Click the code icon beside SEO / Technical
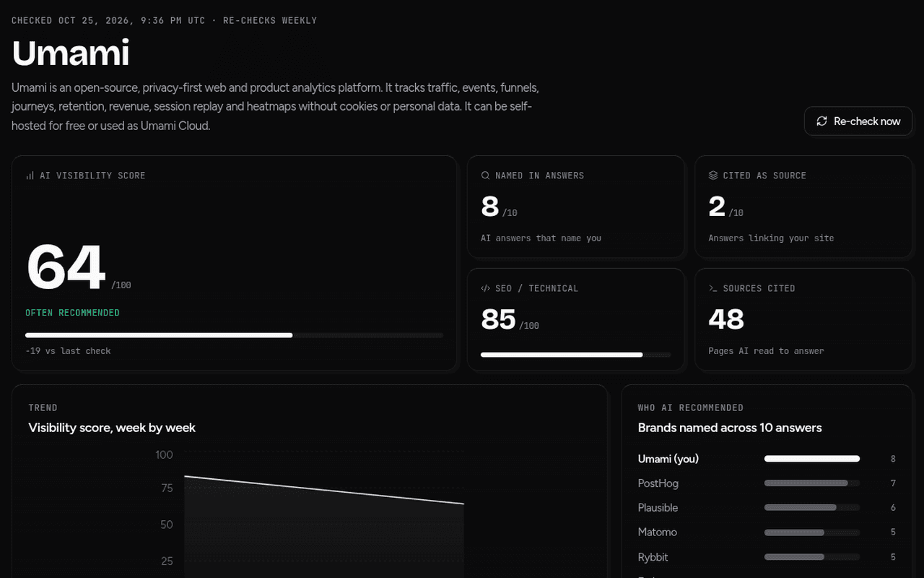This screenshot has height=578, width=924. (485, 288)
